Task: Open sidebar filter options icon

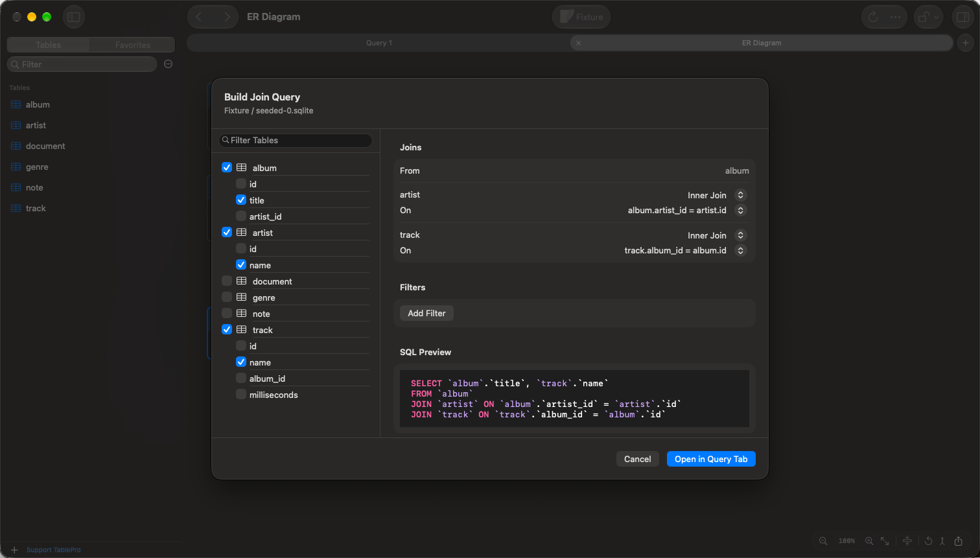Action: (x=169, y=64)
